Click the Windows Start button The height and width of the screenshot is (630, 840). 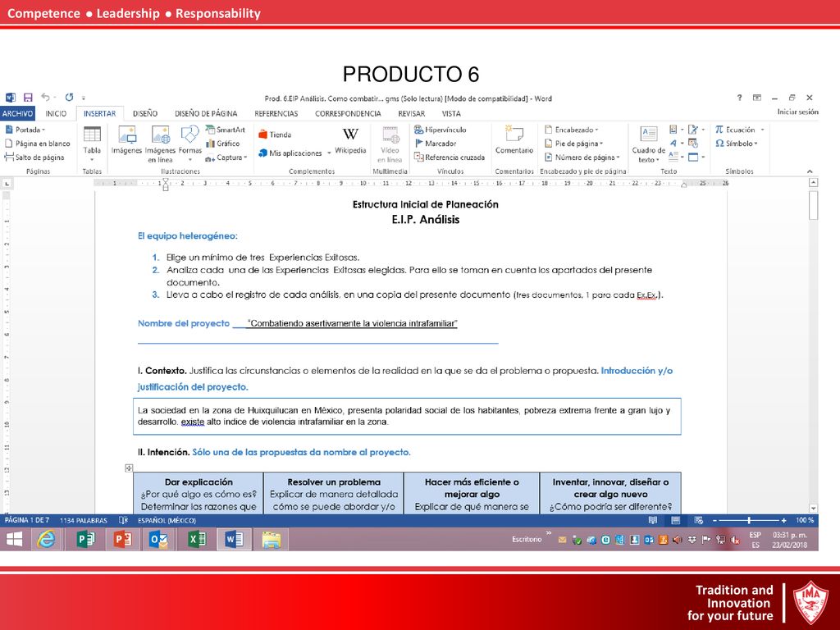pyautogui.click(x=15, y=540)
